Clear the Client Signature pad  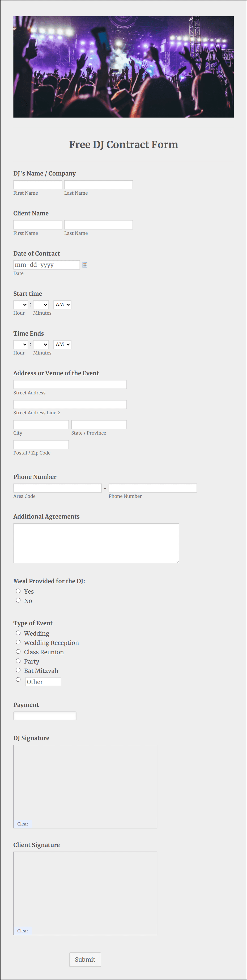point(23,931)
